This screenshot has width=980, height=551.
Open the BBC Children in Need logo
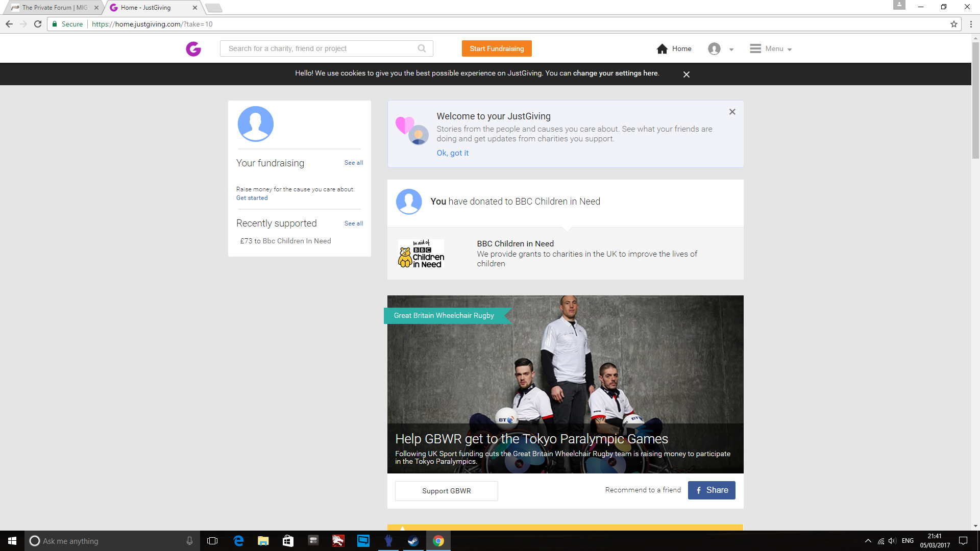click(421, 254)
